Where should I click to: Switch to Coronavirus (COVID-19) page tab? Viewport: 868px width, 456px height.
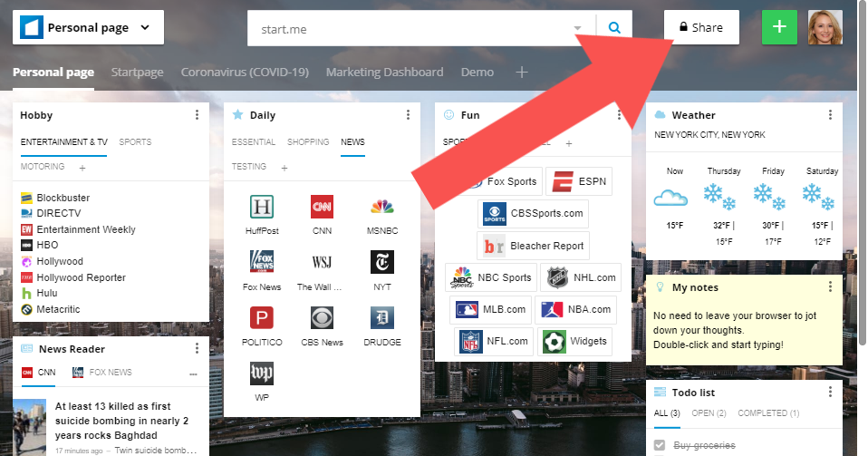coord(245,72)
